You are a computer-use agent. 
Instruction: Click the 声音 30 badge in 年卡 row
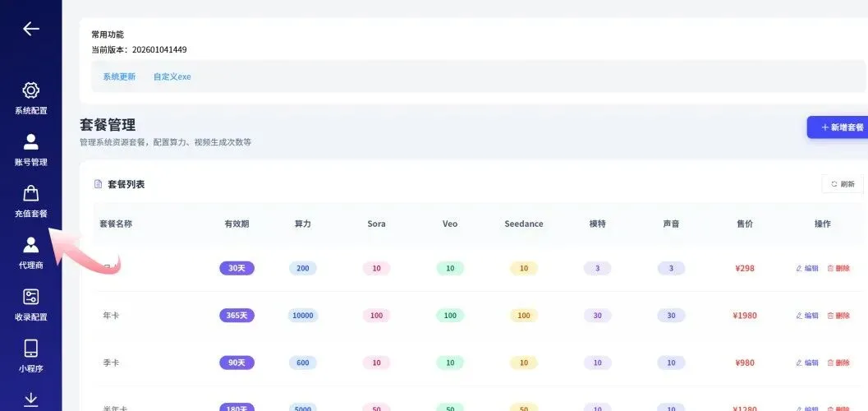coord(671,315)
